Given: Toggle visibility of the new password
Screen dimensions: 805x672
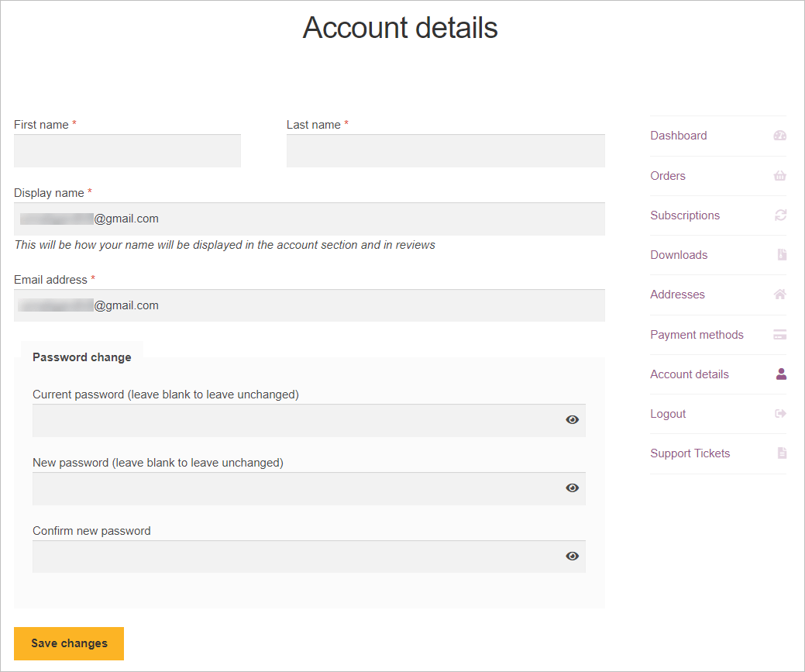Looking at the screenshot, I should coord(572,488).
